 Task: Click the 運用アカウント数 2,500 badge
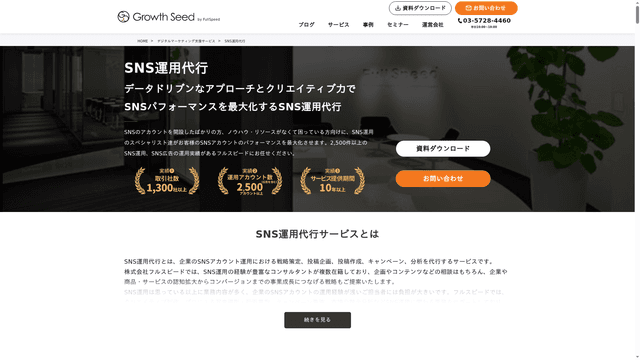(250, 181)
